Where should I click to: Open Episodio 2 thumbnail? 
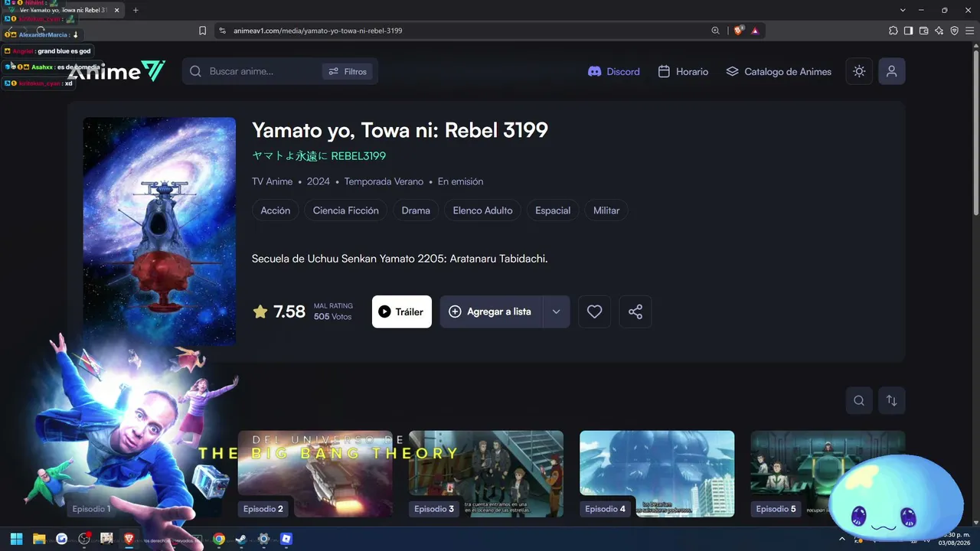(x=315, y=474)
